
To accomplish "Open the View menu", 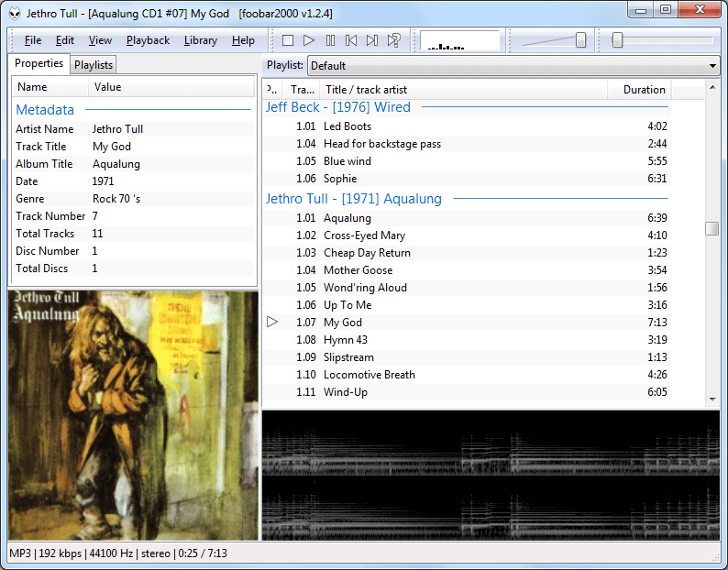I will click(x=100, y=40).
